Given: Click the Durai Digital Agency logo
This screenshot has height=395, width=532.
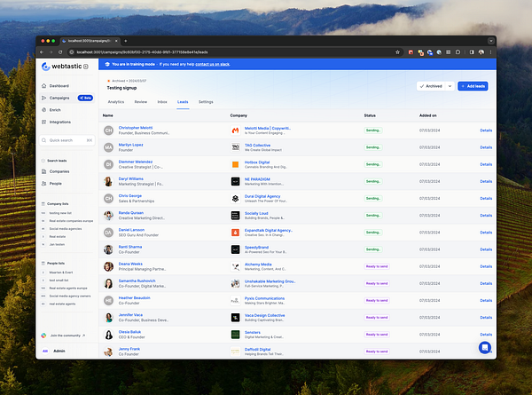Looking at the screenshot, I should coord(235,198).
